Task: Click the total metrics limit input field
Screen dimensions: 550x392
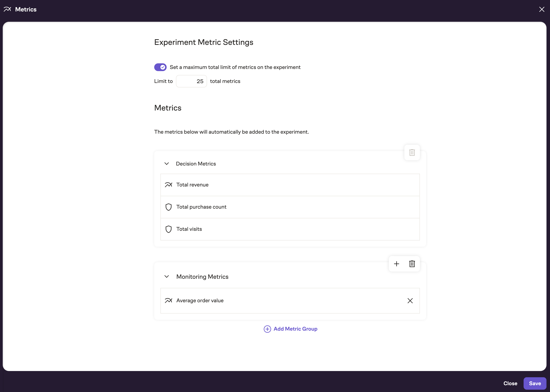Action: [191, 81]
